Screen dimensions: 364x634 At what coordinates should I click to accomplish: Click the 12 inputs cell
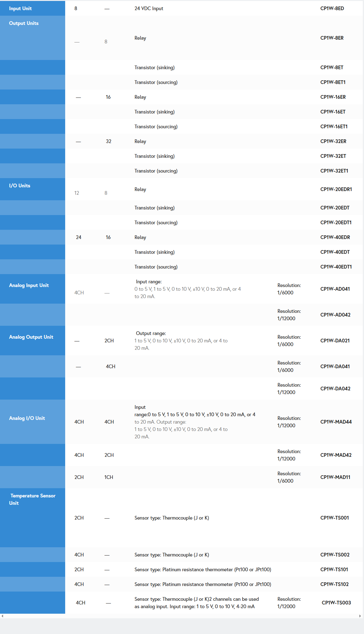(77, 193)
